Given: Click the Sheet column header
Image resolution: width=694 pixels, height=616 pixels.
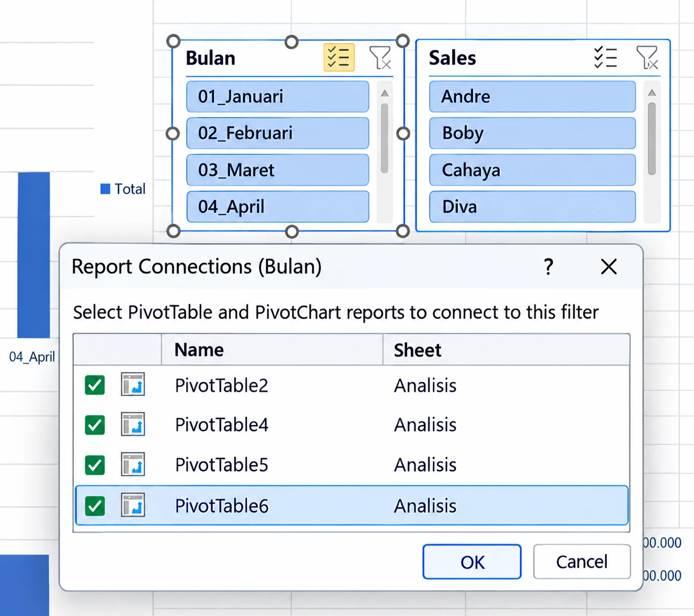Looking at the screenshot, I should (506, 349).
